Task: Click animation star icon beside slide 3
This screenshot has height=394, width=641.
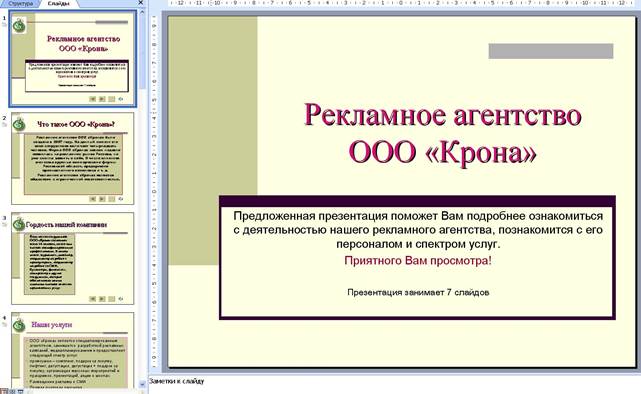Action: tap(4, 225)
